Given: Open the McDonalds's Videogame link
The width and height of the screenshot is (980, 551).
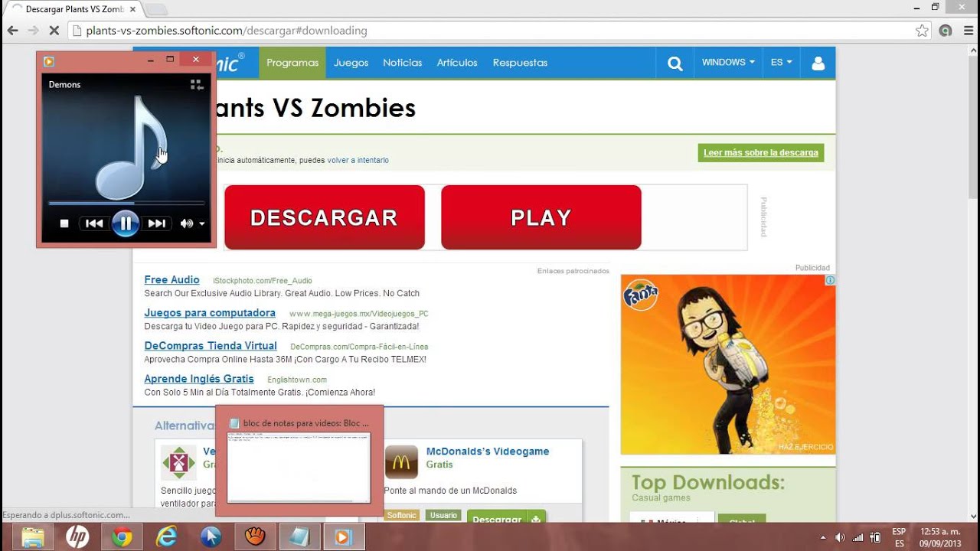Looking at the screenshot, I should coord(488,452).
